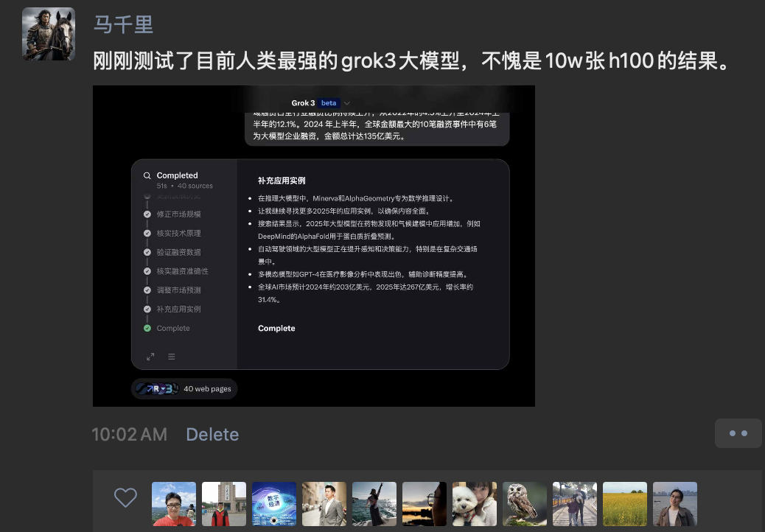Click the Delete link

pyautogui.click(x=213, y=434)
